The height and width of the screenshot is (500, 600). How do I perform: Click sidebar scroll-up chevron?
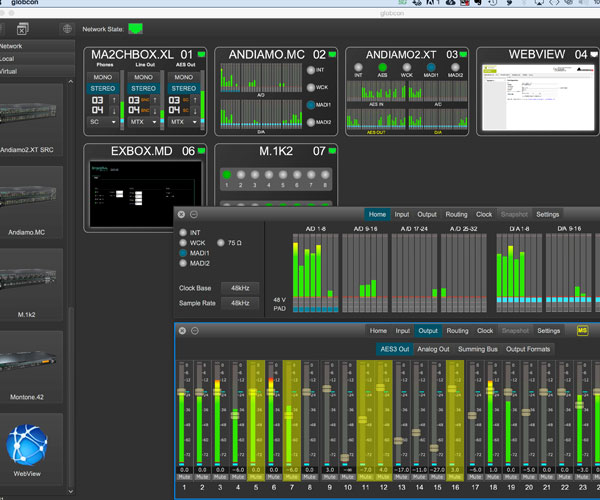70,81
